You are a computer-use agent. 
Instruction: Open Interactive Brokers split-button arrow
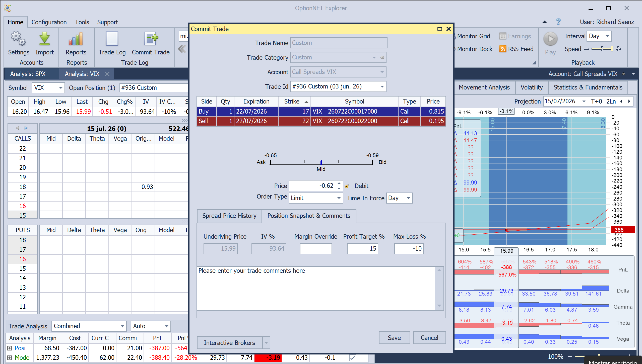(266, 343)
